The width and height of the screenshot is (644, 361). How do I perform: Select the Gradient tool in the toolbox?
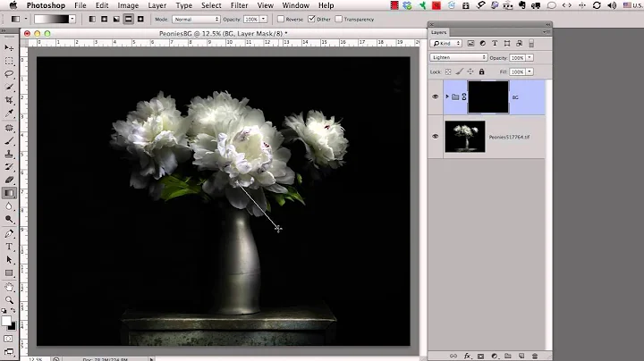(x=9, y=192)
